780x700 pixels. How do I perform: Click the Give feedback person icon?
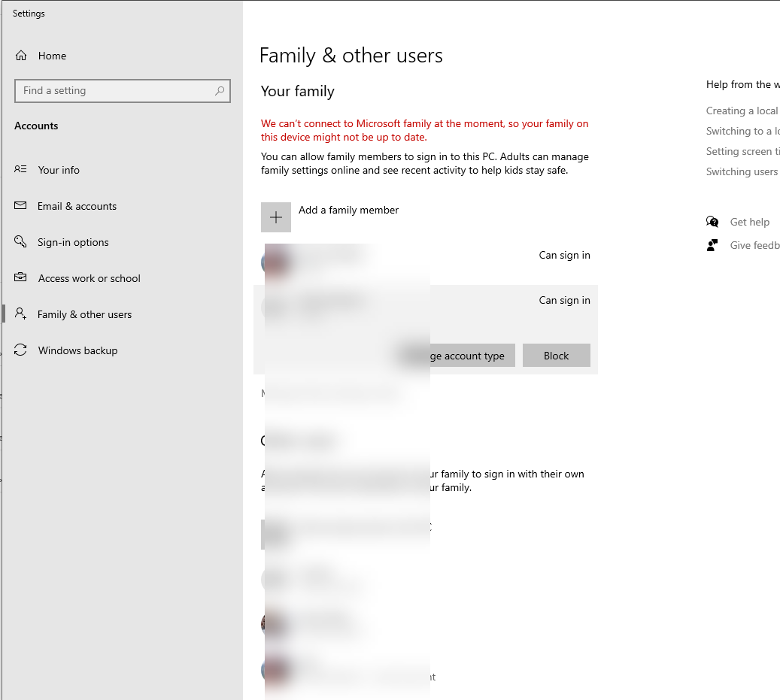712,245
